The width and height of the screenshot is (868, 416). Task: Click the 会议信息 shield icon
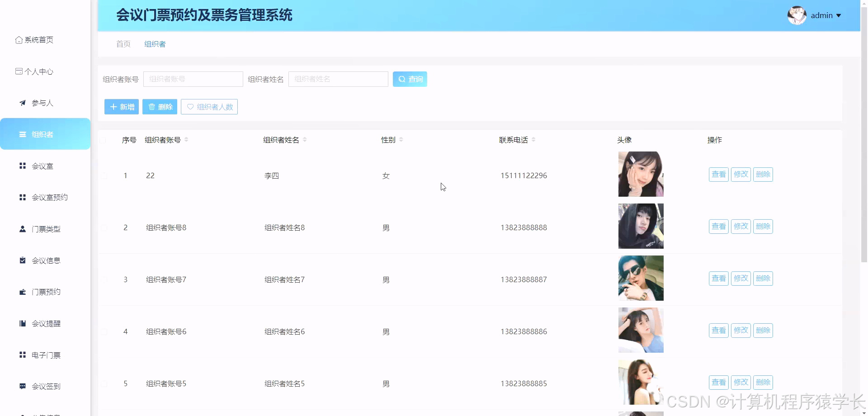tap(22, 260)
